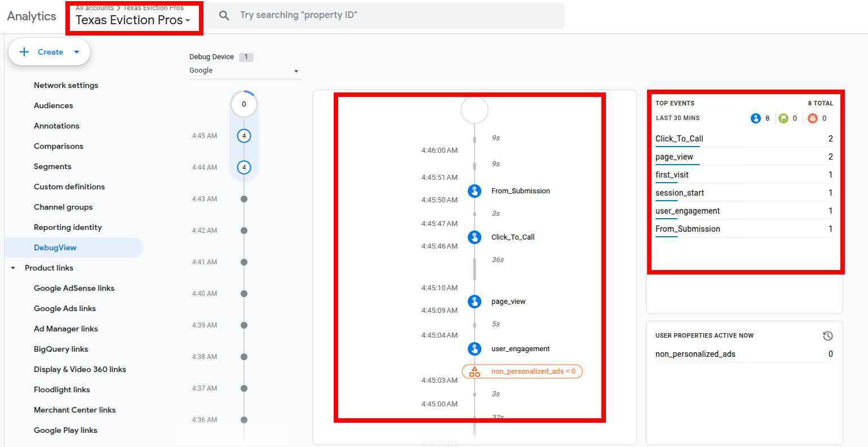Click the All accounts breadcrumb
This screenshot has width=868, height=447.
[x=95, y=8]
